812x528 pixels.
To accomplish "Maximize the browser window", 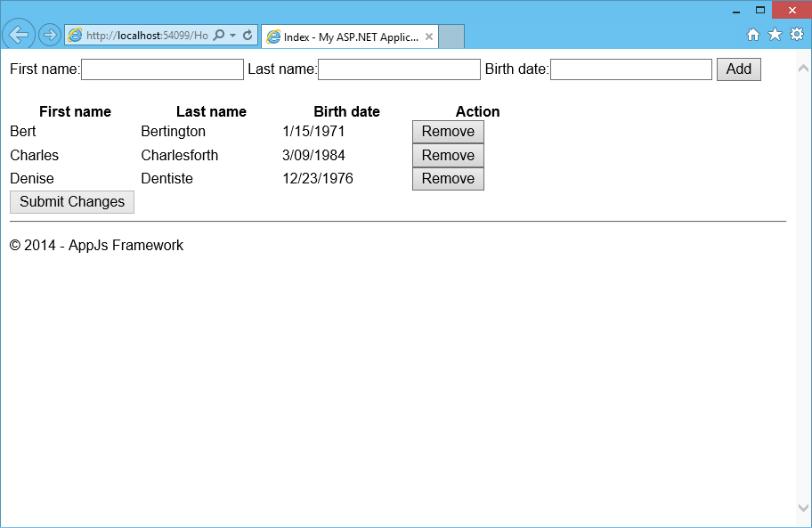I will (760, 10).
